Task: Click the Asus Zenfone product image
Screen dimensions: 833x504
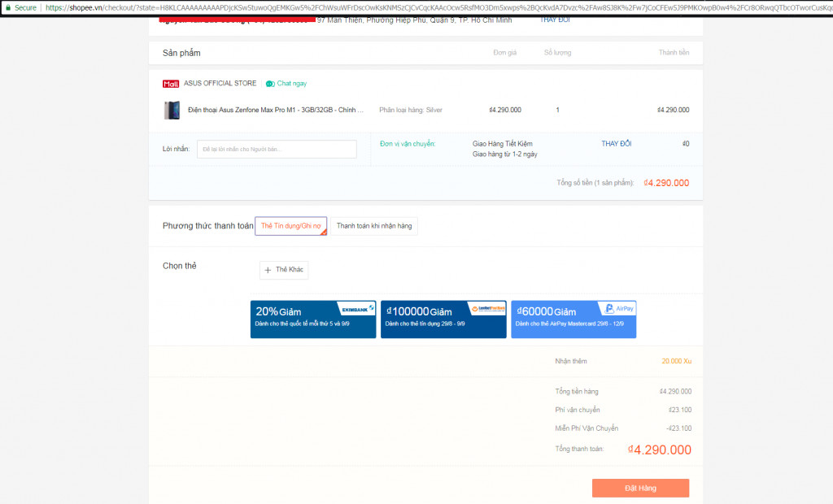Action: tap(172, 110)
